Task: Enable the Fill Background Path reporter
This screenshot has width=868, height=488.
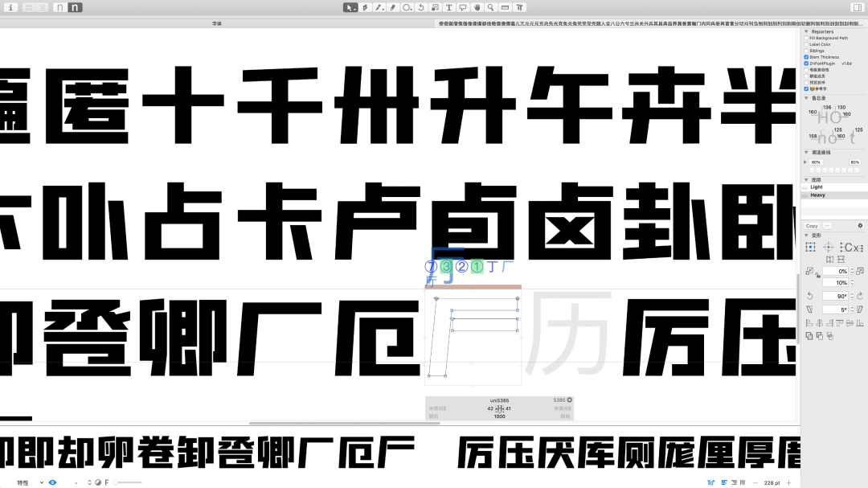Action: 805,38
